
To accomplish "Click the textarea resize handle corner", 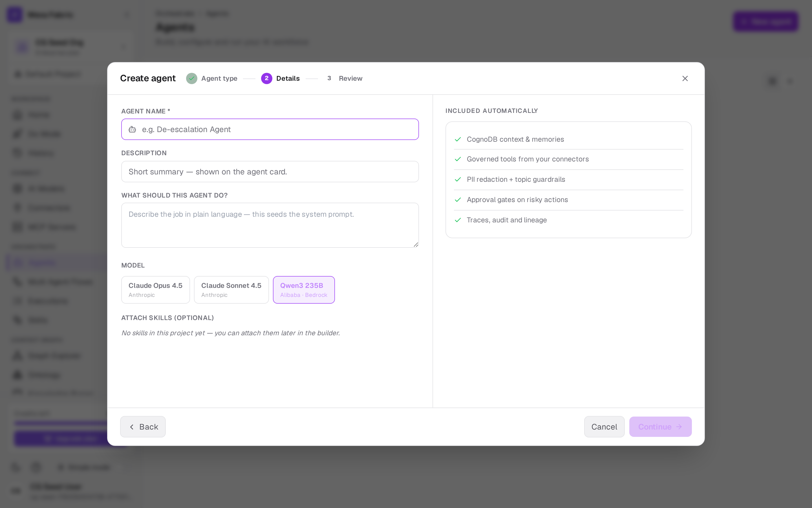I will [416, 245].
